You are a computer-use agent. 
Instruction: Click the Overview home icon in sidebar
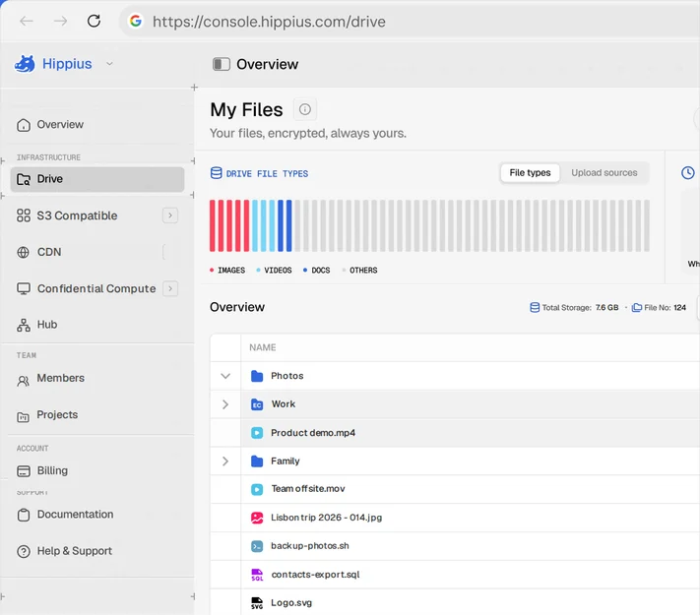point(24,125)
